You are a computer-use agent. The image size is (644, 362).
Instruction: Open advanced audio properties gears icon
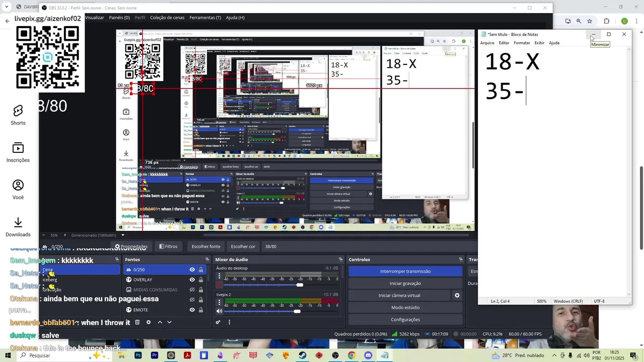tap(218, 322)
